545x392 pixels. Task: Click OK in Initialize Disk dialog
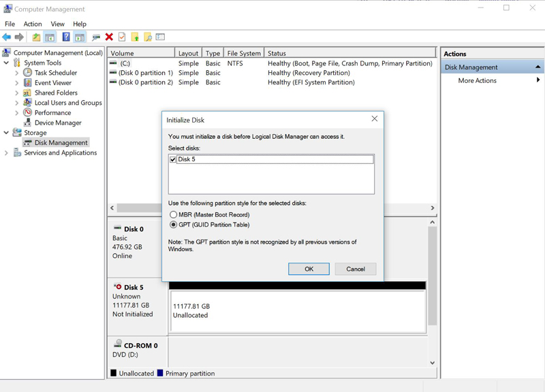(309, 269)
